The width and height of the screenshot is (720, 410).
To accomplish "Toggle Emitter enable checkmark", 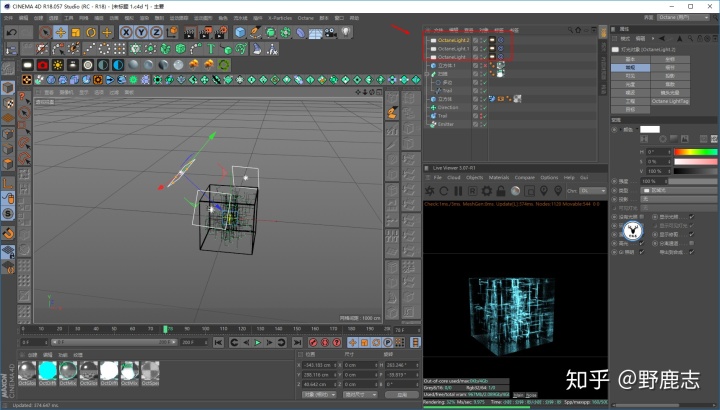I will pos(484,124).
